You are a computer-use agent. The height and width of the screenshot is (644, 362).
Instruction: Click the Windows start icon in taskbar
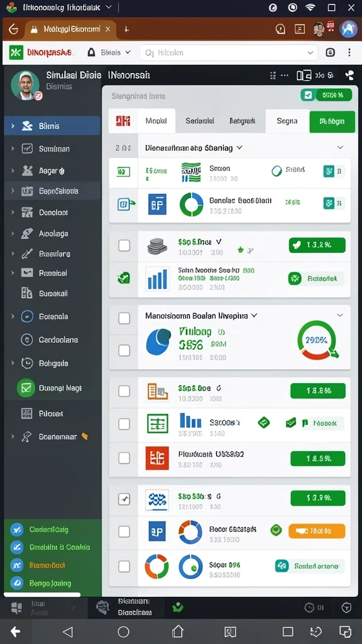[x=17, y=608]
